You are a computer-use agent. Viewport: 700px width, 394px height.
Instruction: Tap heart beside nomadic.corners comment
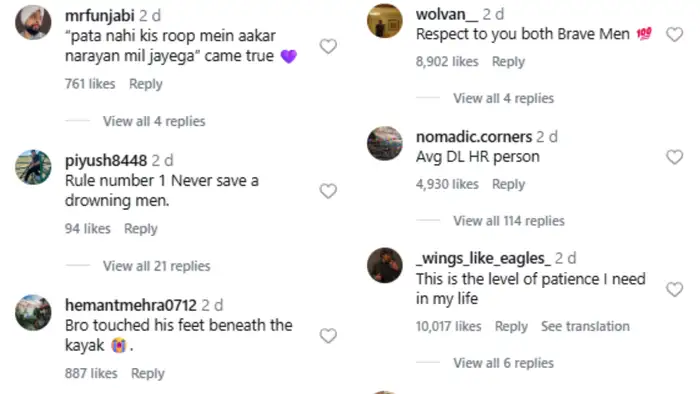675,157
